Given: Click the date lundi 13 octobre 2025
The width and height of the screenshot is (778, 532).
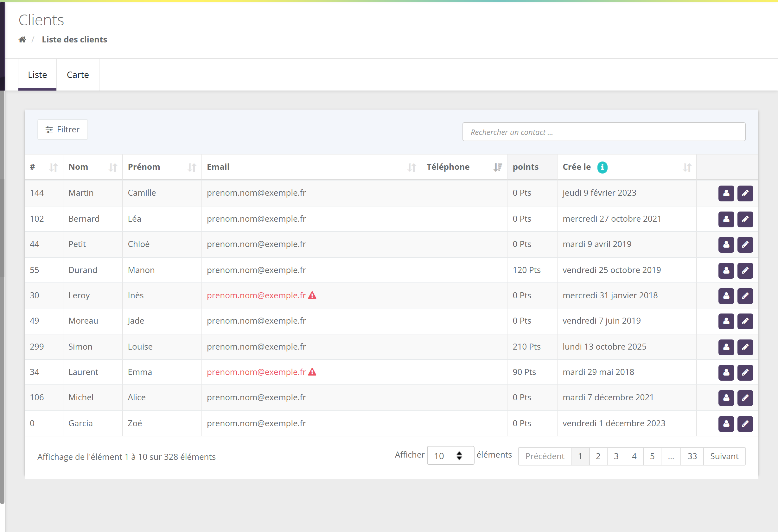Looking at the screenshot, I should coord(604,347).
